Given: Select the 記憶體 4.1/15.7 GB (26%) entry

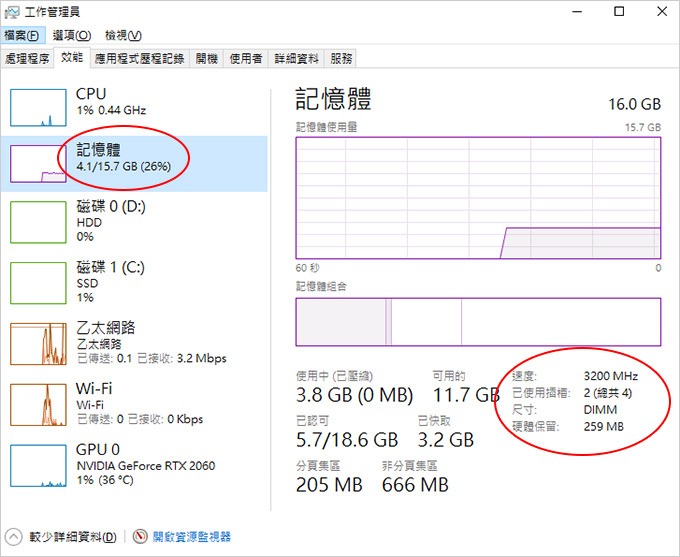Looking at the screenshot, I should coord(134,164).
